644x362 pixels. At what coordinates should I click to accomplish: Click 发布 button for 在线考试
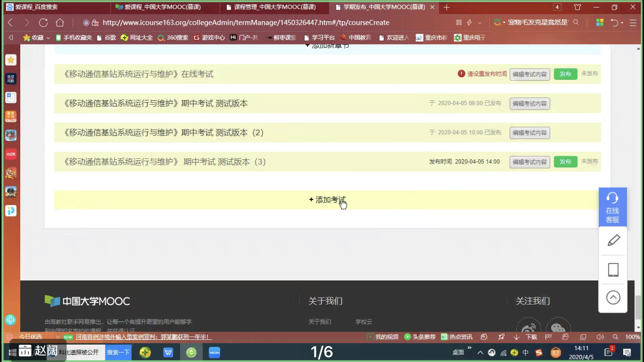click(565, 74)
